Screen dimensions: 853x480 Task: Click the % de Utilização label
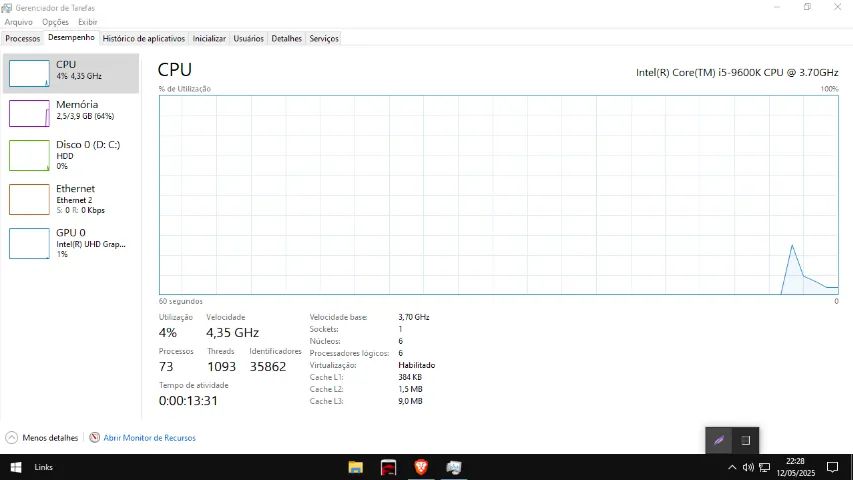pyautogui.click(x=185, y=89)
